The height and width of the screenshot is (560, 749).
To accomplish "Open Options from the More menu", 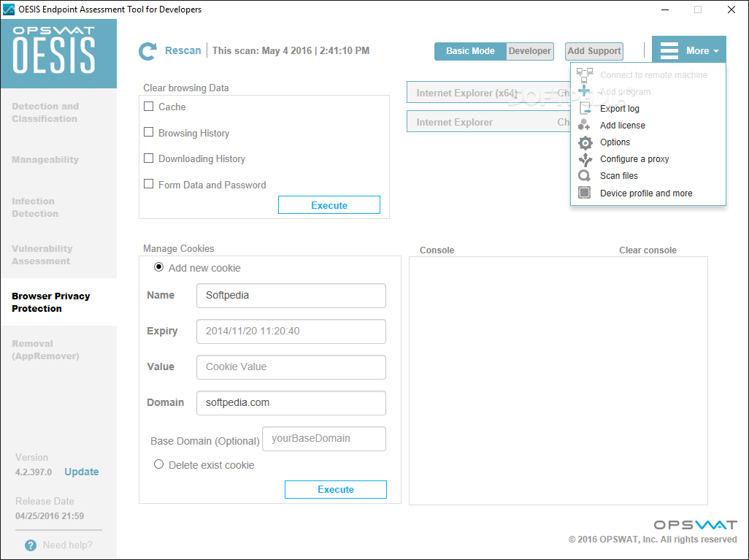I will (x=615, y=142).
